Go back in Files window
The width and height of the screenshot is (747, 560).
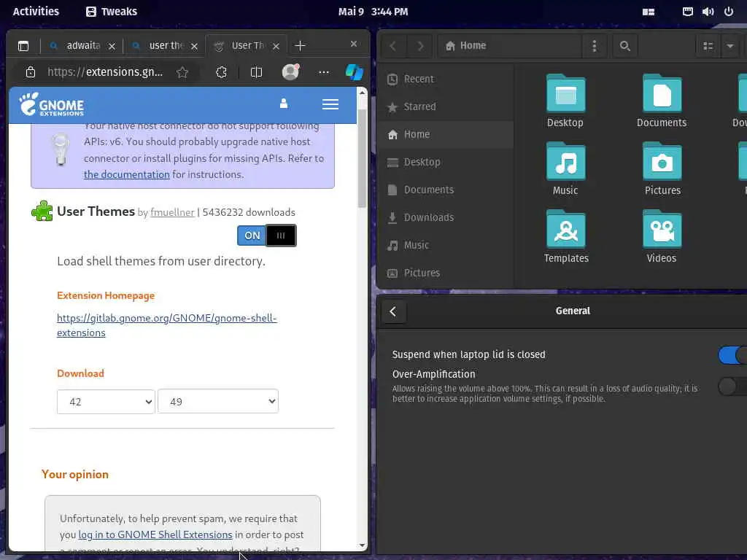[x=393, y=46]
